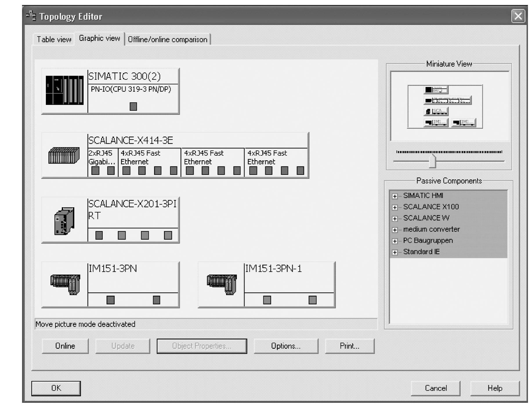532x407 pixels.
Task: Click the IM151-3PN-1 device icon
Action: pyautogui.click(x=222, y=284)
